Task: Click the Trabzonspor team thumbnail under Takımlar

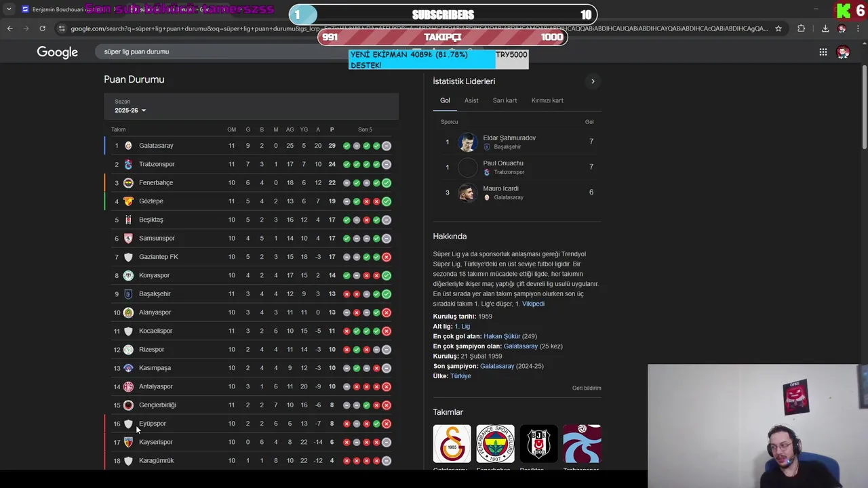Action: (x=582, y=443)
